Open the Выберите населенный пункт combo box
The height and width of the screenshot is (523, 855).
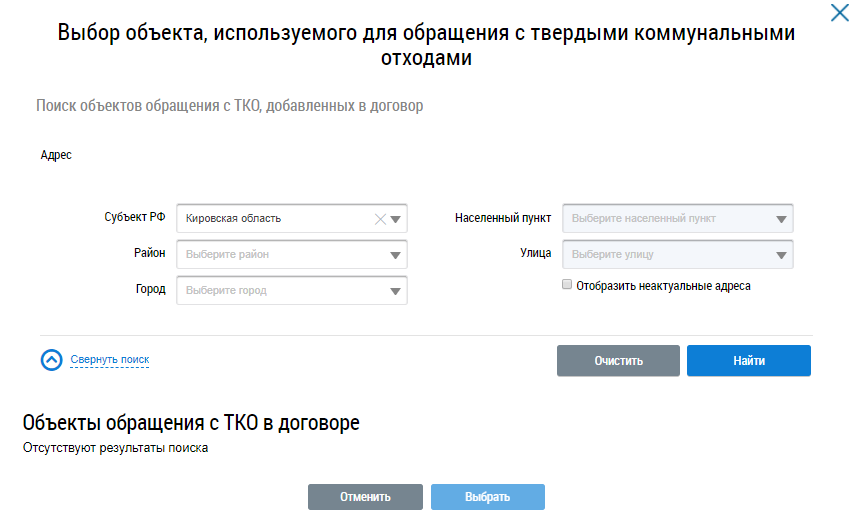[665, 219]
